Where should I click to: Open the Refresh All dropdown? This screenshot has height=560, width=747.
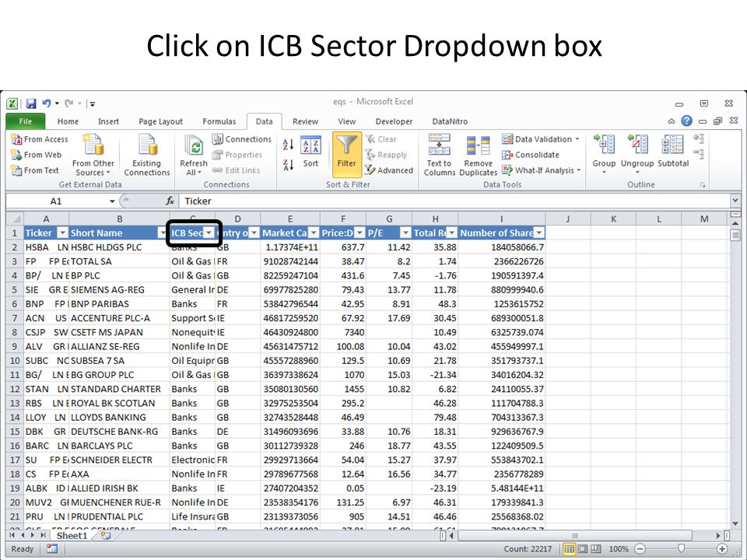tap(194, 168)
